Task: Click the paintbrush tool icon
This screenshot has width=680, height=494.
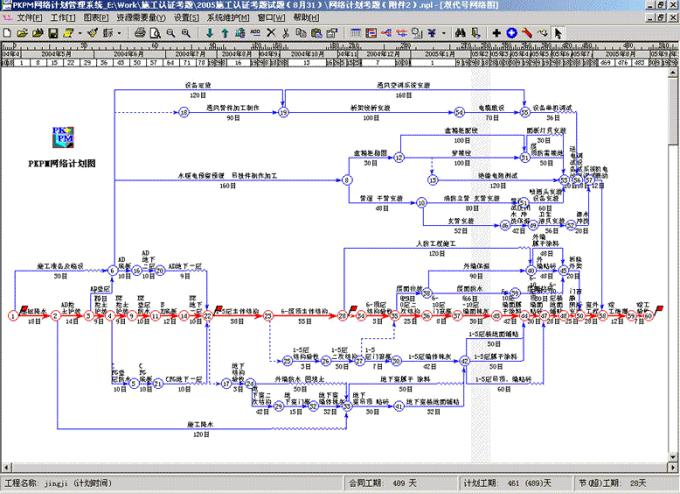Action: click(92, 33)
